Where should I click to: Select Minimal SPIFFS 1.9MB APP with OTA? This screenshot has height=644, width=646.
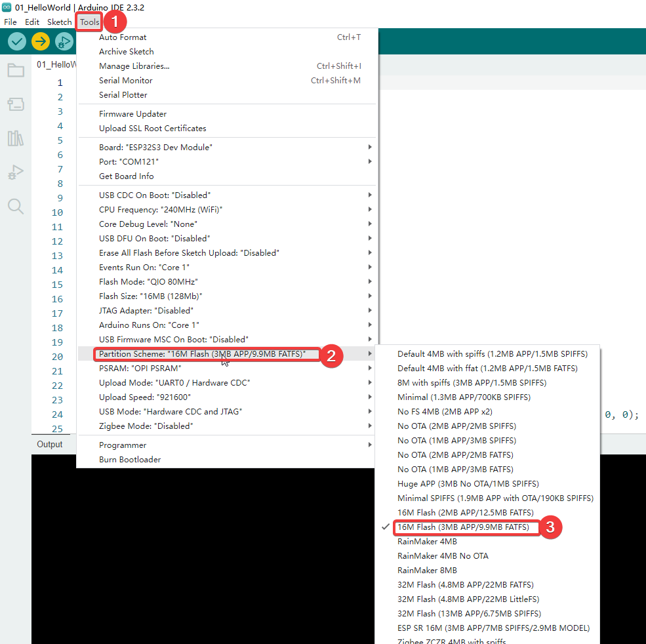(x=487, y=498)
